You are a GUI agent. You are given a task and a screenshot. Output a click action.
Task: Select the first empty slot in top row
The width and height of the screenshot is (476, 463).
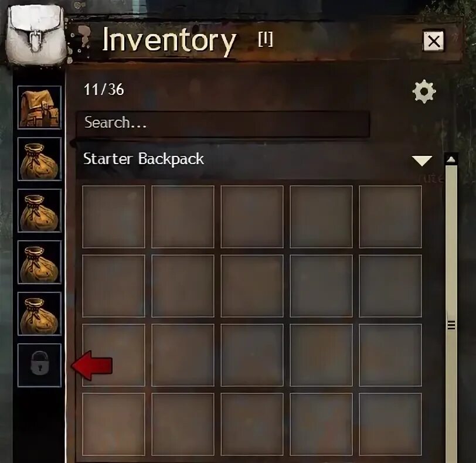tap(114, 217)
